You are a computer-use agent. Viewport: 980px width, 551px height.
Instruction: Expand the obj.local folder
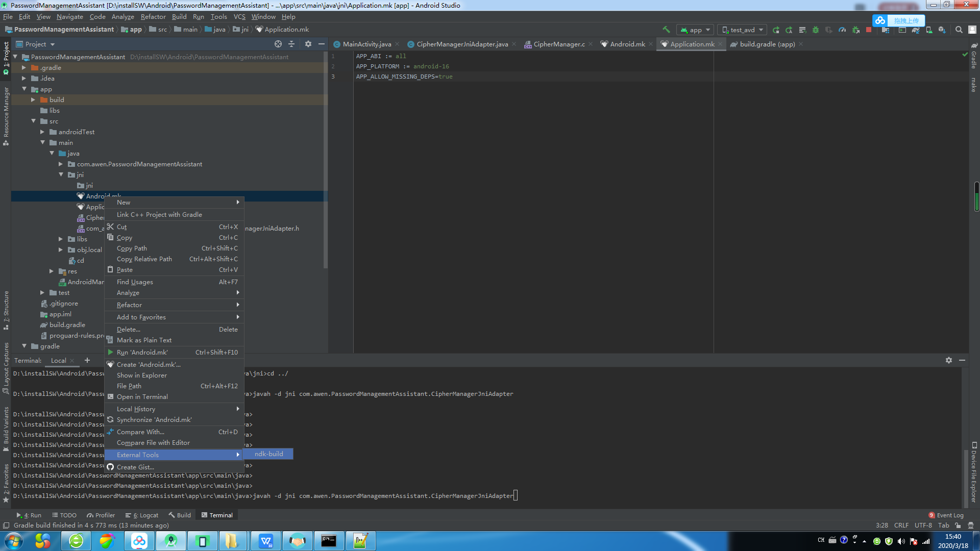[60, 249]
